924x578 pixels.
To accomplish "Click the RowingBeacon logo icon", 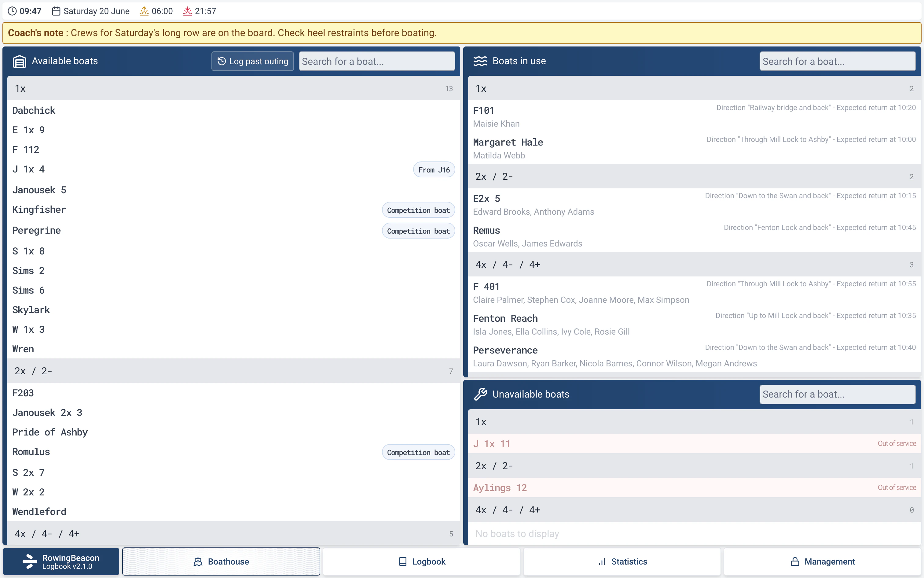I will pos(30,561).
